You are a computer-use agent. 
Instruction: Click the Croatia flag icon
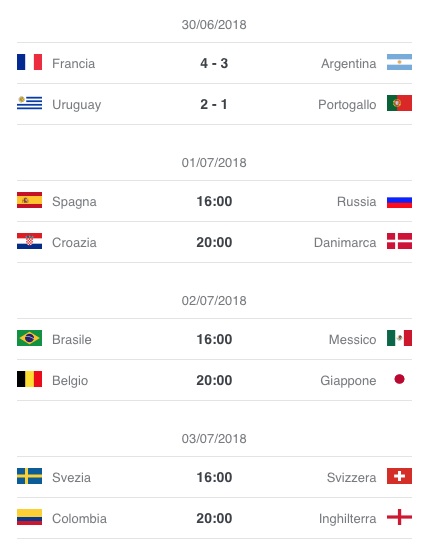click(x=29, y=241)
